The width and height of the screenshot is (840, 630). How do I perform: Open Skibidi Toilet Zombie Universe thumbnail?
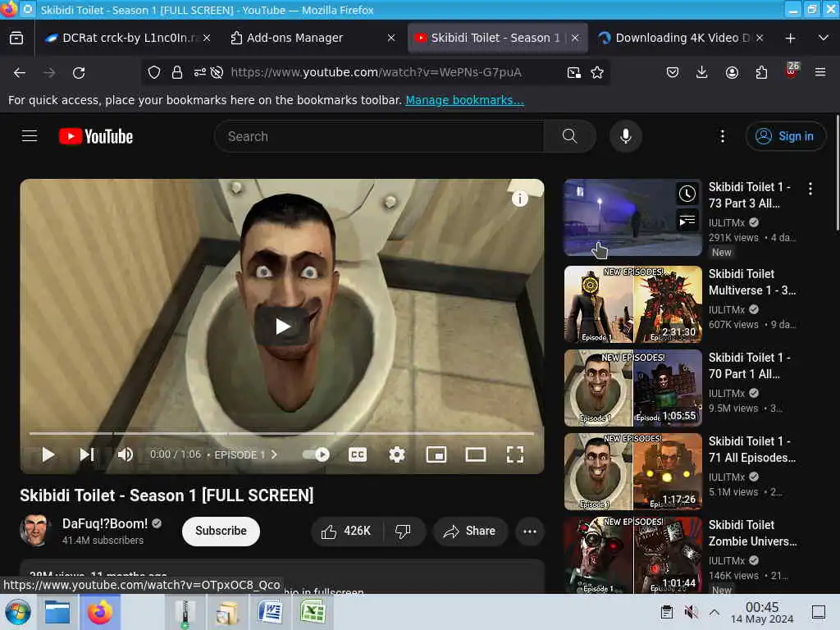[632, 555]
